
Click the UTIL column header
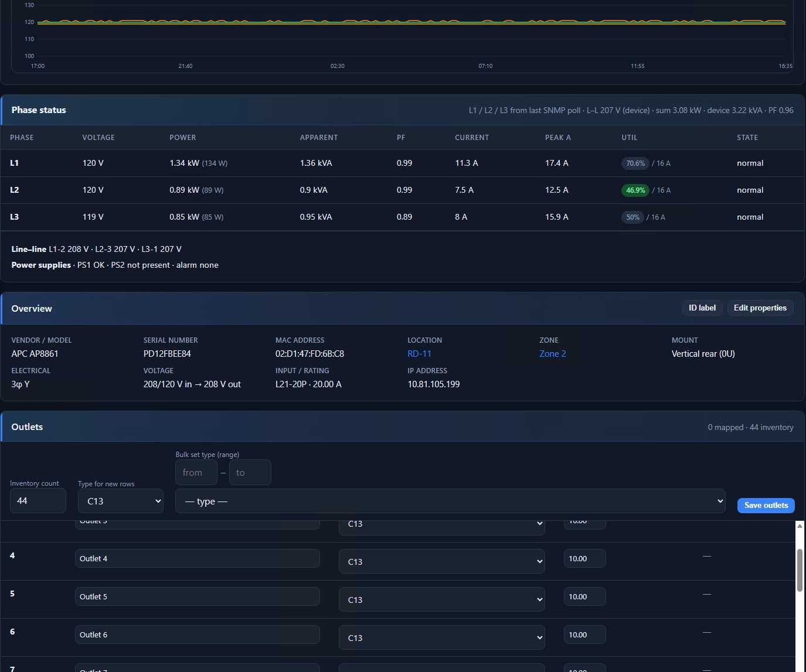click(629, 138)
